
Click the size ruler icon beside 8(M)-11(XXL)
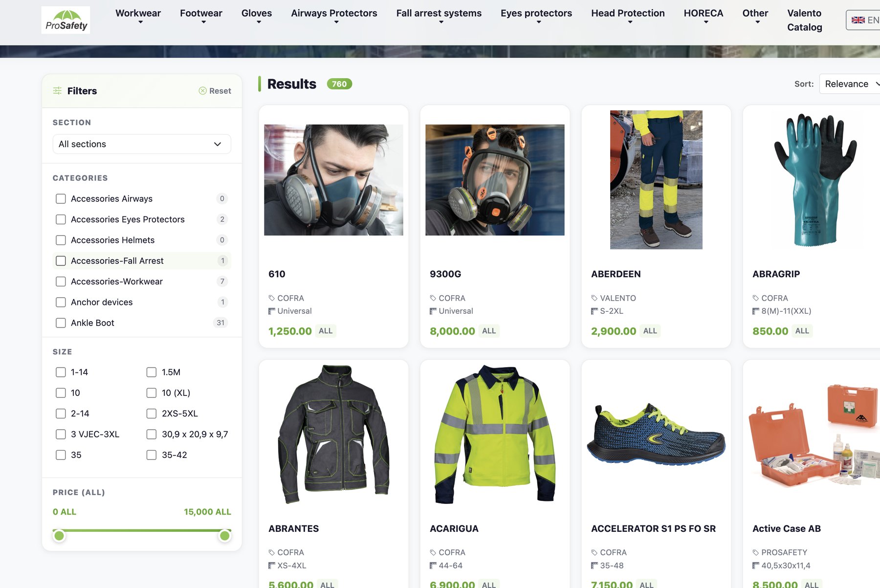[x=756, y=311]
